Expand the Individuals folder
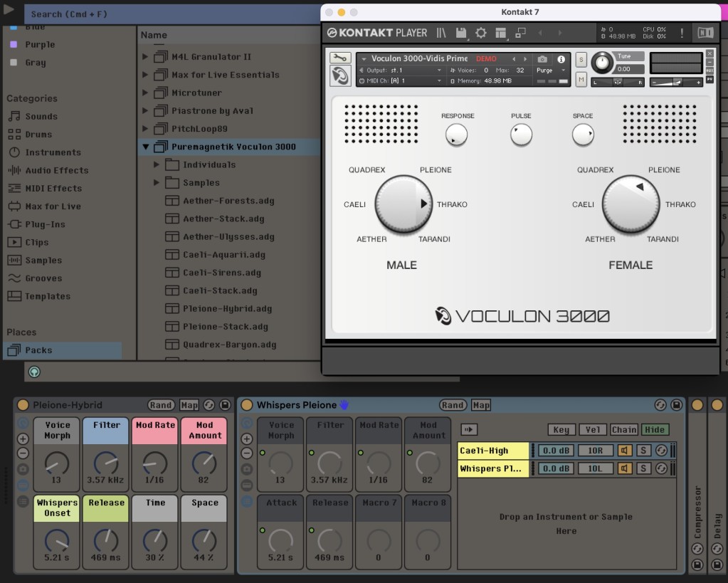The width and height of the screenshot is (728, 583). (x=157, y=165)
